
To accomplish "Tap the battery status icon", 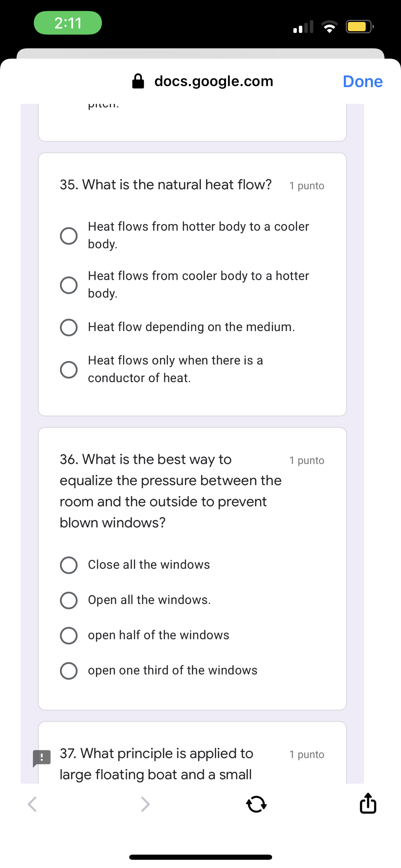I will pos(359,27).
